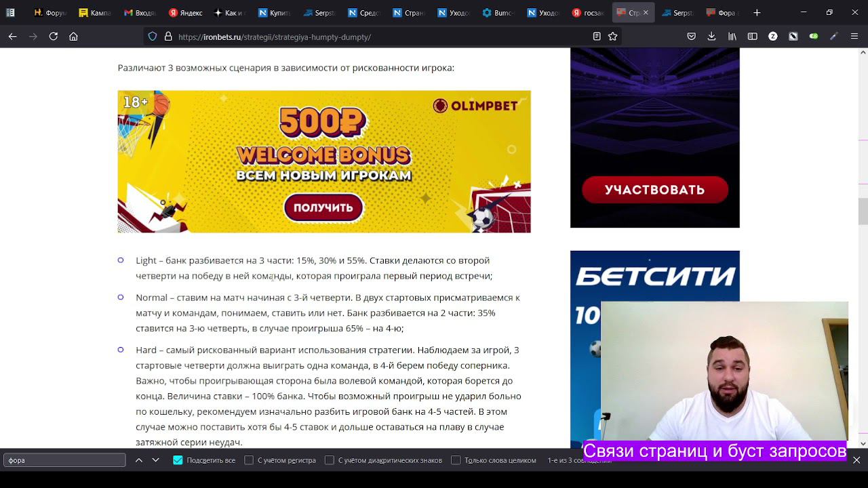Toggle the 'Подсветить все' checkbox
This screenshot has height=488, width=868.
178,460
